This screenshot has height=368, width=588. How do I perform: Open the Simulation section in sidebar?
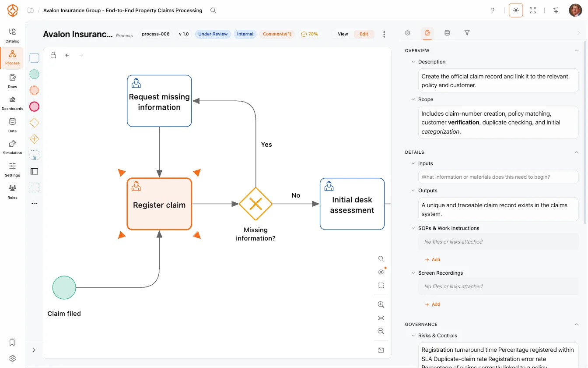(x=12, y=147)
